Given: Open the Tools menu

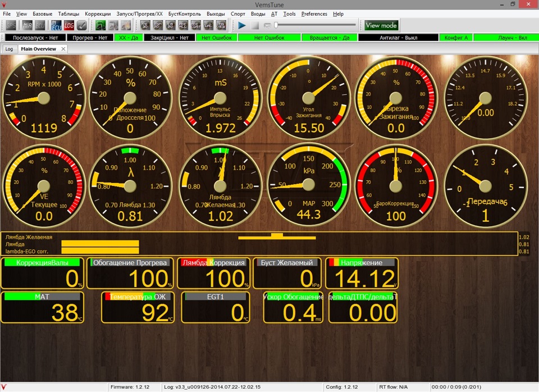Looking at the screenshot, I should point(290,13).
